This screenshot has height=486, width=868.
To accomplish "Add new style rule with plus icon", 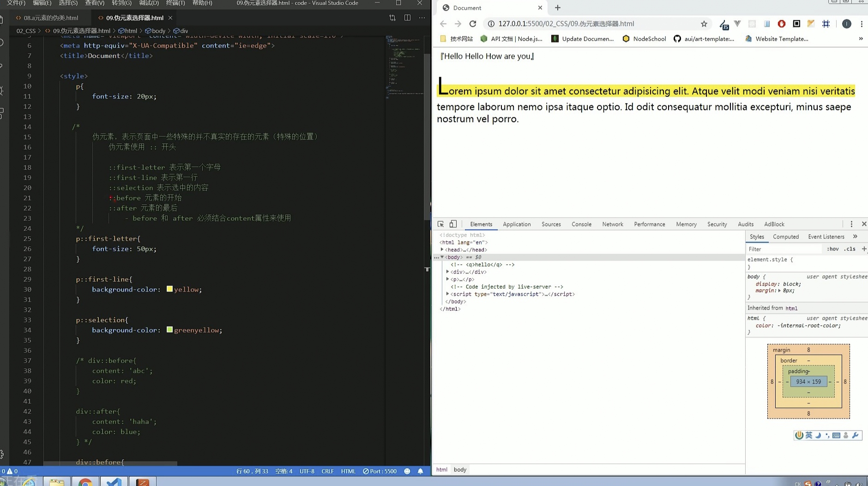I will click(x=864, y=249).
